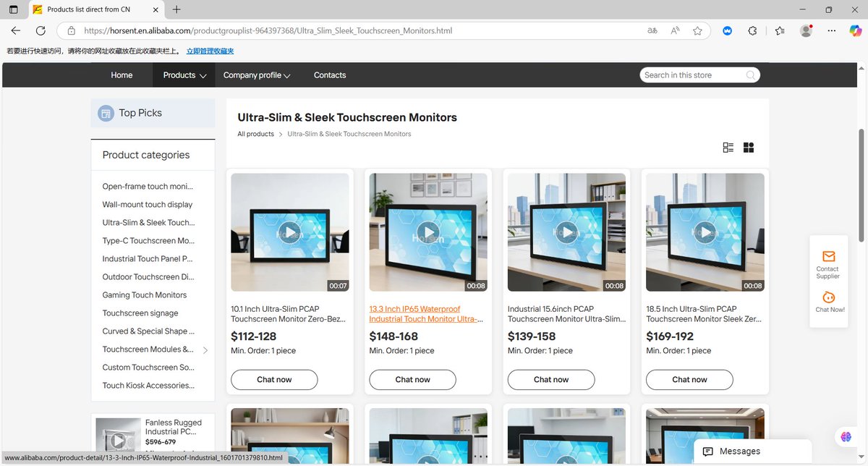Play video on 10.1 Inch monitor thumbnail

289,232
